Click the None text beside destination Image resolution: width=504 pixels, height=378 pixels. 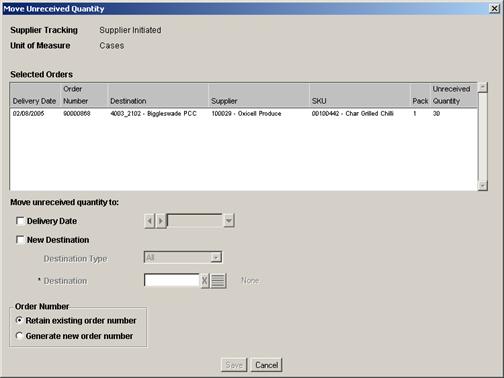(250, 281)
